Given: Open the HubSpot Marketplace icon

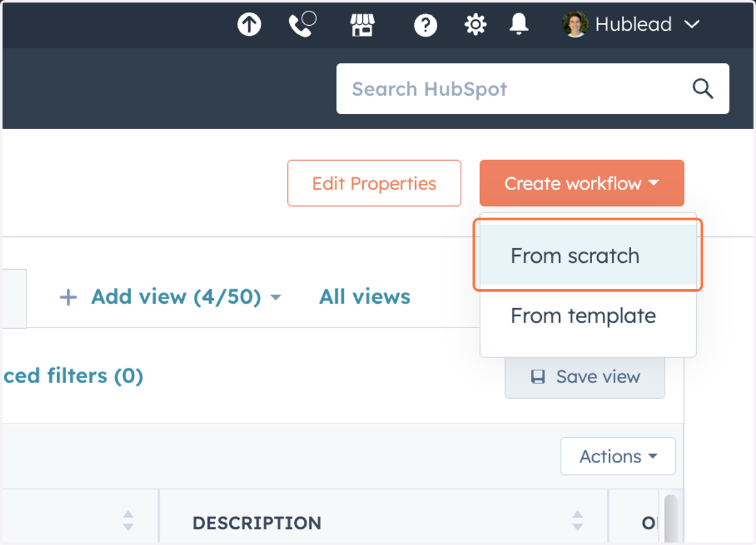Looking at the screenshot, I should tap(362, 25).
